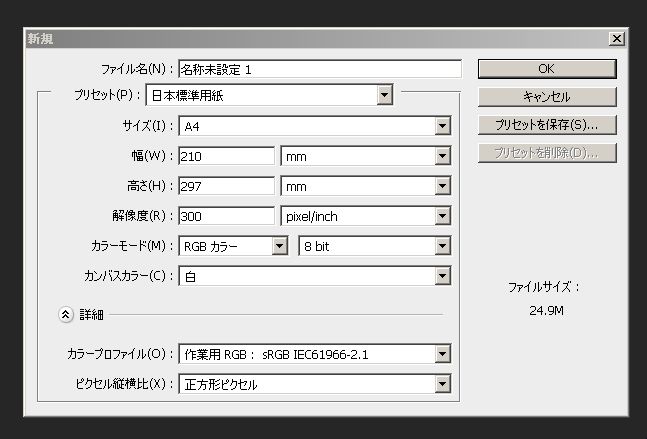
Task: Open the 高さ unit dropdown mm
Action: (366, 186)
